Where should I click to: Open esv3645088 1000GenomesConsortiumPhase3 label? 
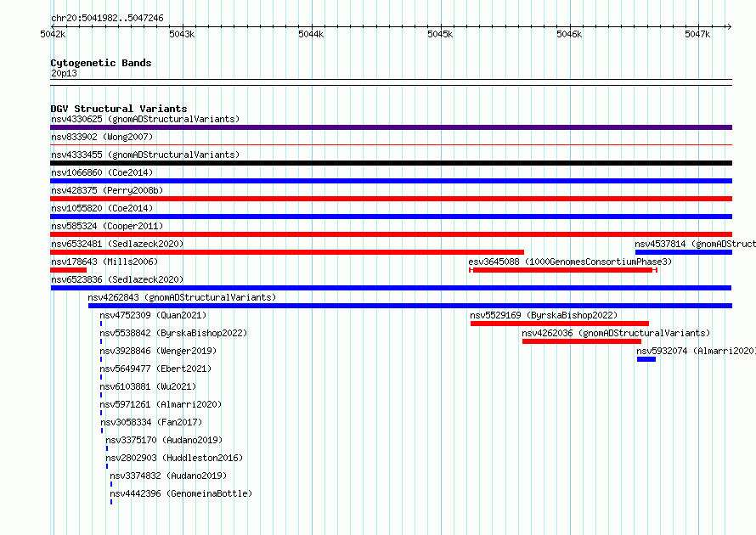click(570, 262)
